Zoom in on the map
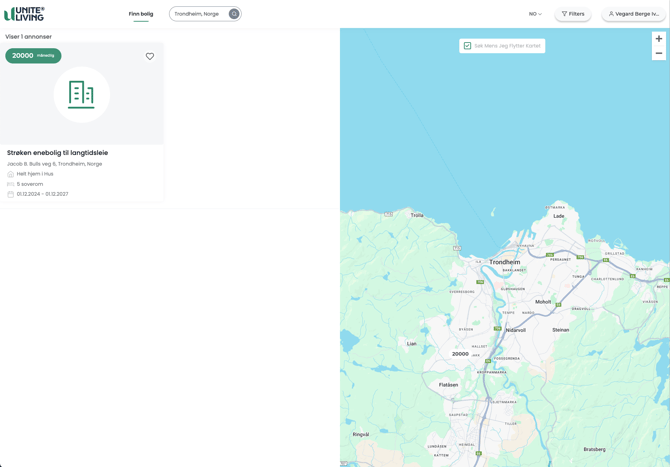Screen dimensions: 670x467 pos(658,39)
